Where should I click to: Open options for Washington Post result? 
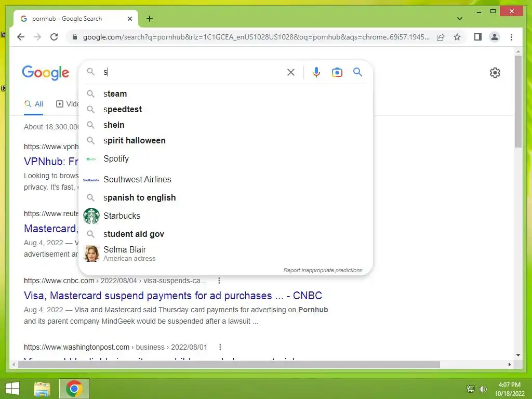point(220,347)
